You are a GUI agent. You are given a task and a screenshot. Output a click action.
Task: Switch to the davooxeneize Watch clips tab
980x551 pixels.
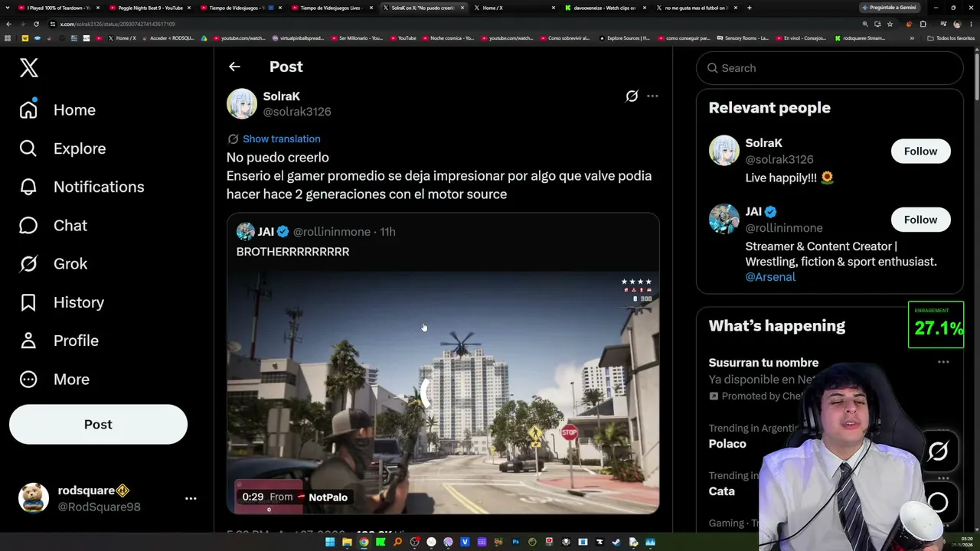(x=606, y=8)
